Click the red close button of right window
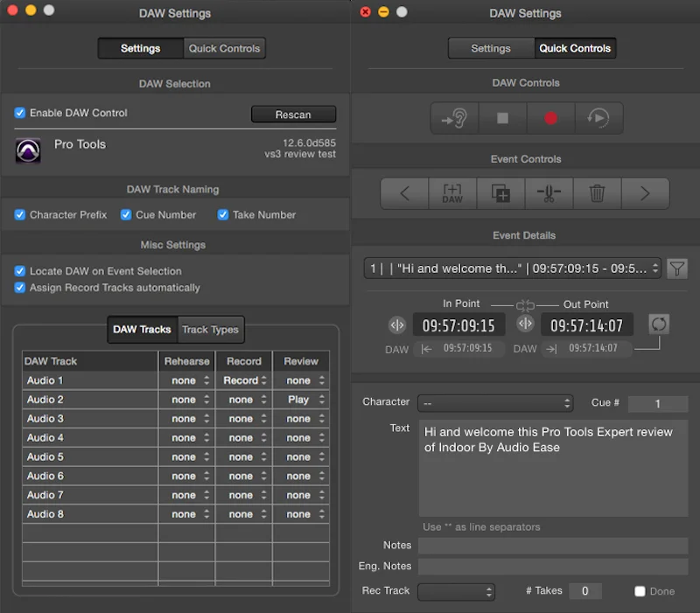This screenshot has height=613, width=700. click(x=365, y=12)
